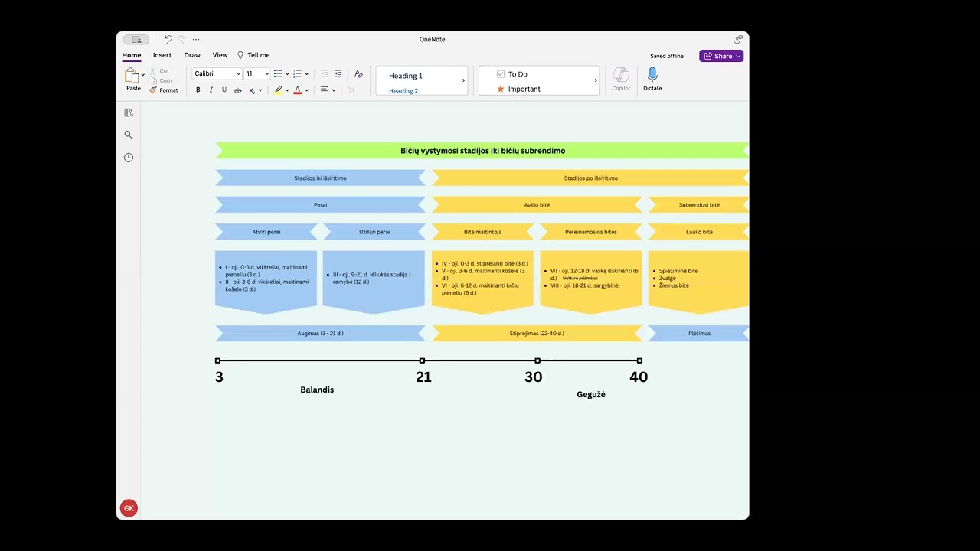
Task: Apply bulleted list formatting
Action: coord(278,73)
